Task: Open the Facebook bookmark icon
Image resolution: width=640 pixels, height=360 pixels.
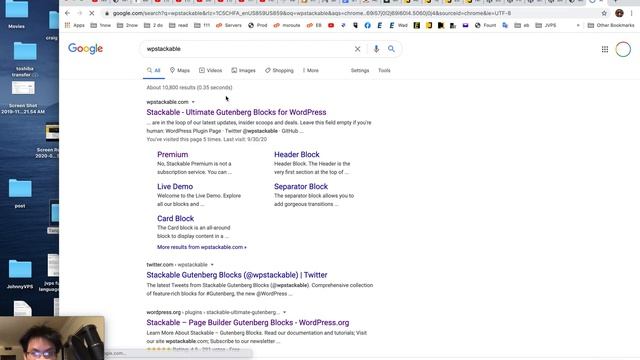Action: pyautogui.click(x=367, y=25)
